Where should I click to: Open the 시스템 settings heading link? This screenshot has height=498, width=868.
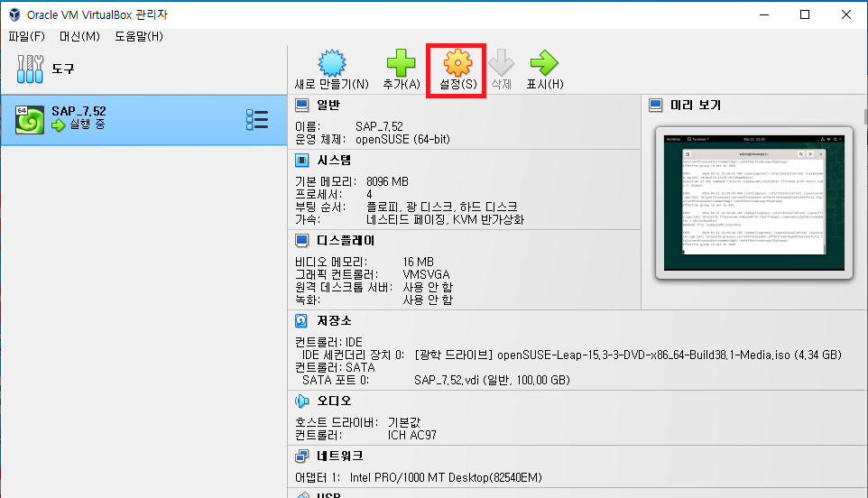click(334, 161)
